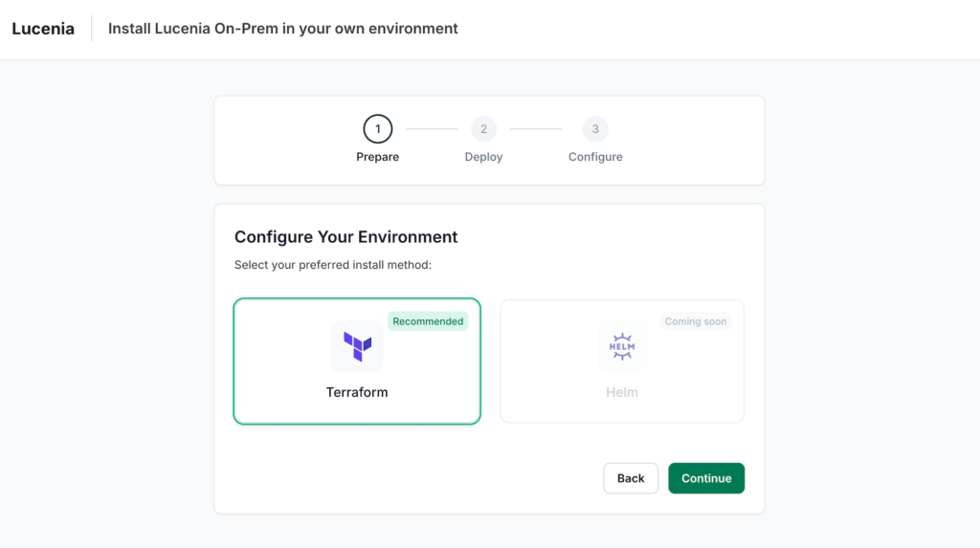This screenshot has width=980, height=548.
Task: Click the Helm logo icon
Action: (622, 346)
